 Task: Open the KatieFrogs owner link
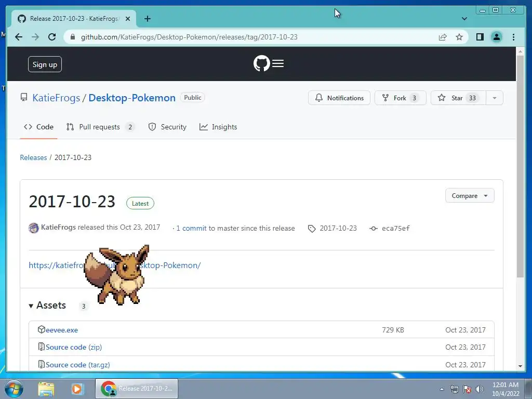pos(56,98)
